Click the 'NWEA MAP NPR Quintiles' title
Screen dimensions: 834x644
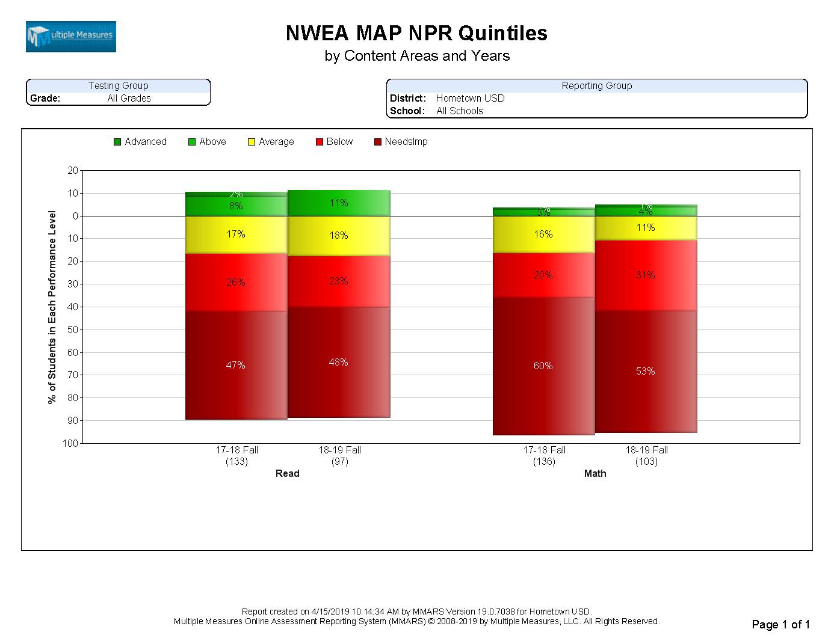pyautogui.click(x=417, y=33)
